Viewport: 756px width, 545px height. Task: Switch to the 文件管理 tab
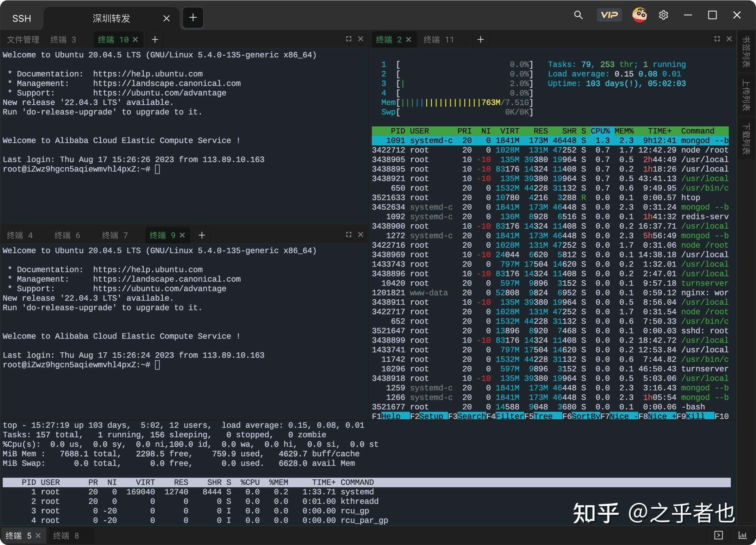click(x=23, y=40)
